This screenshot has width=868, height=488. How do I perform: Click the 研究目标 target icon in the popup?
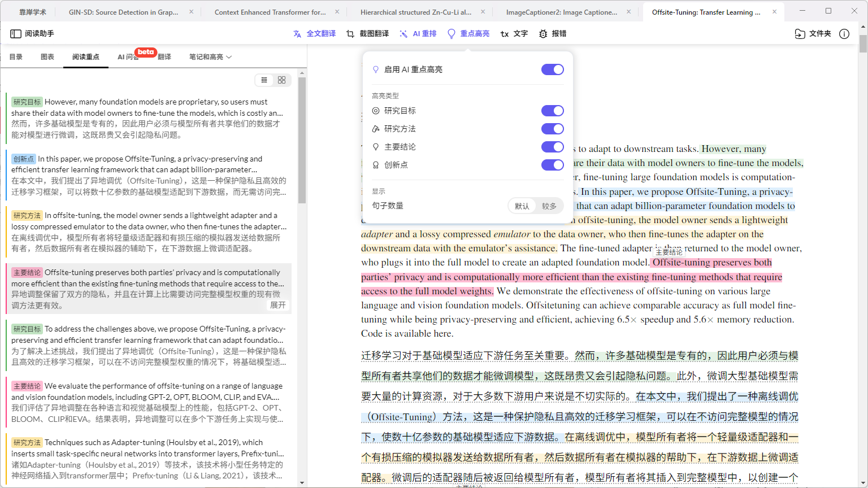tap(376, 111)
